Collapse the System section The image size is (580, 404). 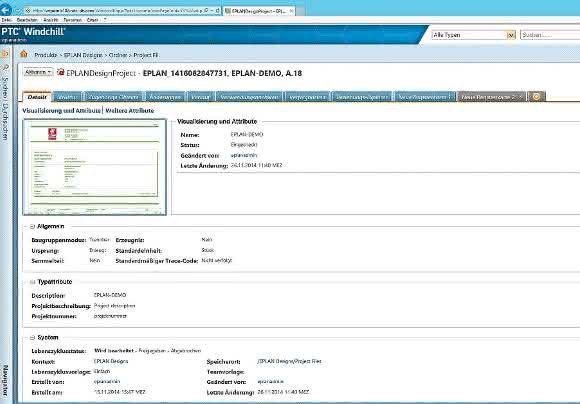(x=32, y=337)
